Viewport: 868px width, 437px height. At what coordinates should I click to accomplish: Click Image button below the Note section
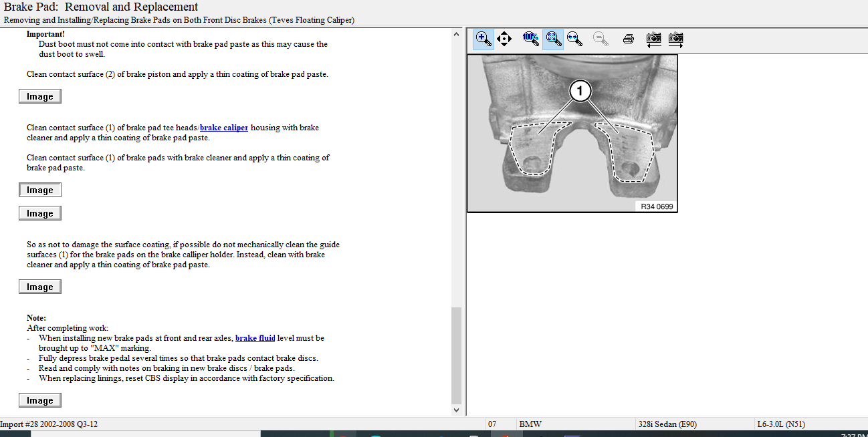point(40,401)
